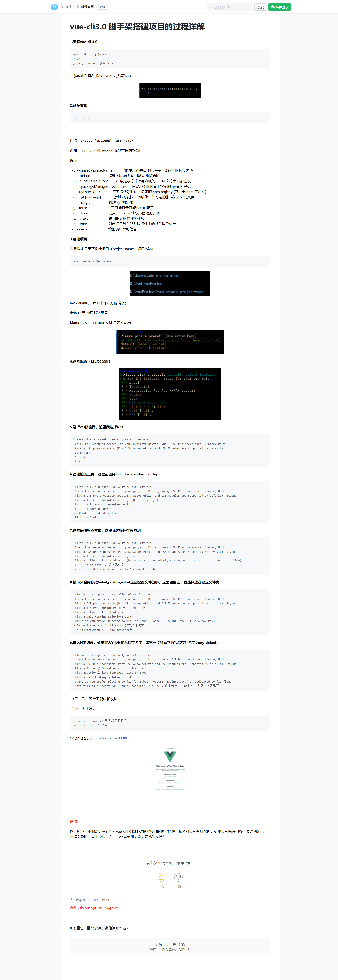Click the article title vue-cli3.0 heading

pos(137,27)
